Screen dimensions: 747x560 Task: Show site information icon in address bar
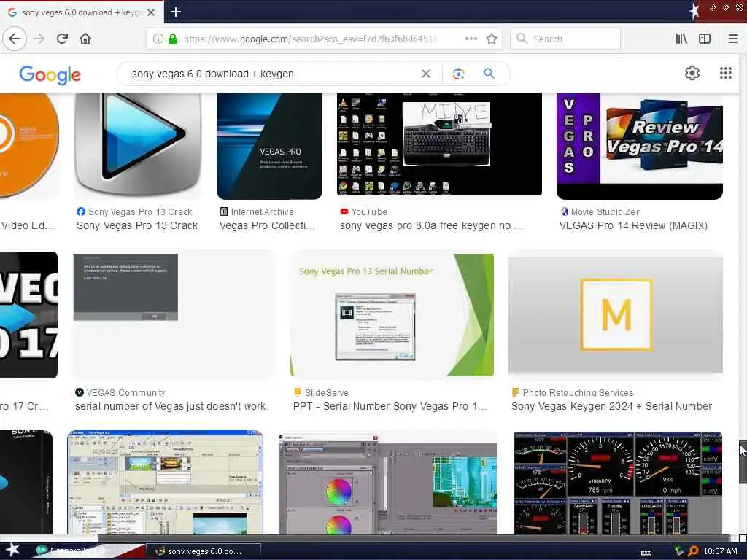158,39
